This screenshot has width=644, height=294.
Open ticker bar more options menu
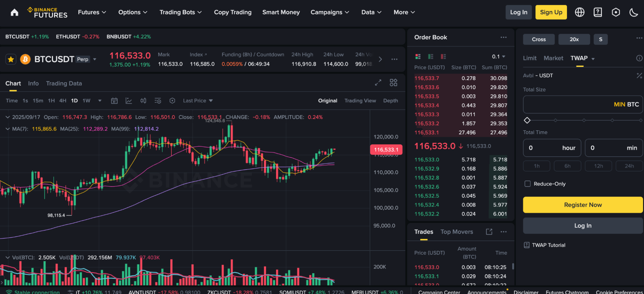(394, 59)
